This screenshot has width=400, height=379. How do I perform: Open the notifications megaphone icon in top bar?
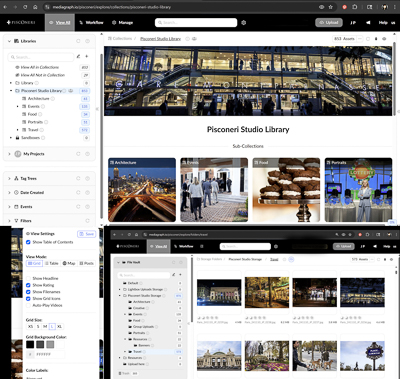368,23
